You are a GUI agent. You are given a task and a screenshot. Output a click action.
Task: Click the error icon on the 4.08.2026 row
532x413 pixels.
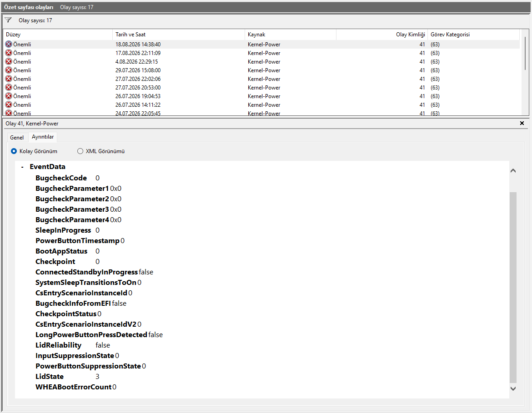point(9,61)
